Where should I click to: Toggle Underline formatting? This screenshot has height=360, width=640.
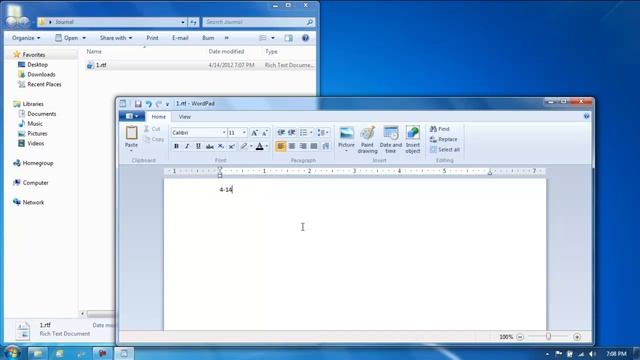pos(198,146)
